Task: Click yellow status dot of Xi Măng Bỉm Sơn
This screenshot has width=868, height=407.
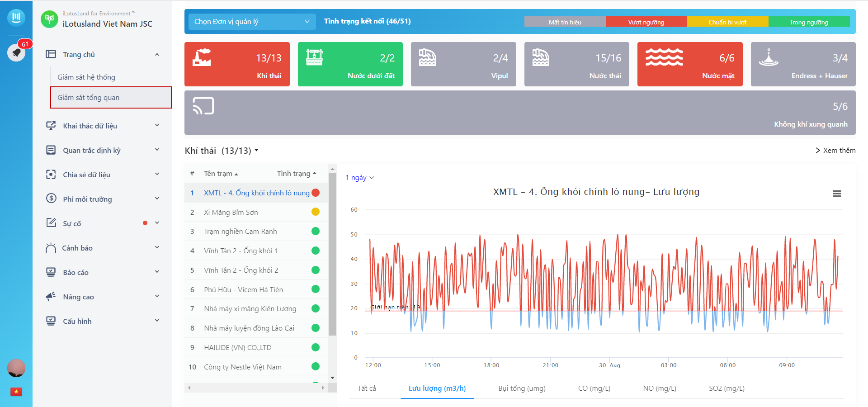Action: (x=316, y=212)
